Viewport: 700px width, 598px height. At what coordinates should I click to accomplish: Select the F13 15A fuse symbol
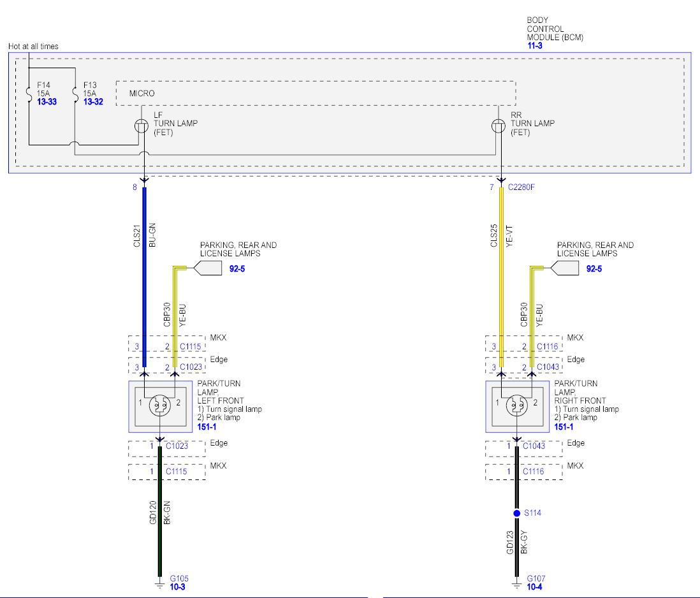tap(75, 92)
